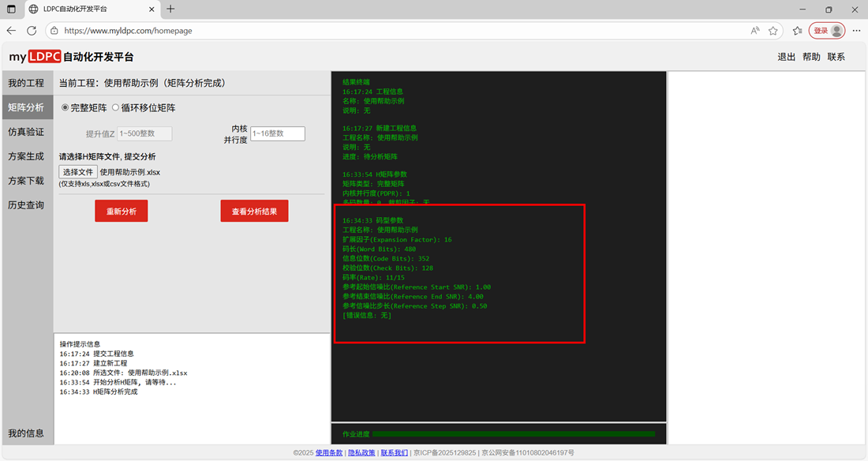Select the 循环移位矩阵 radio option

115,107
